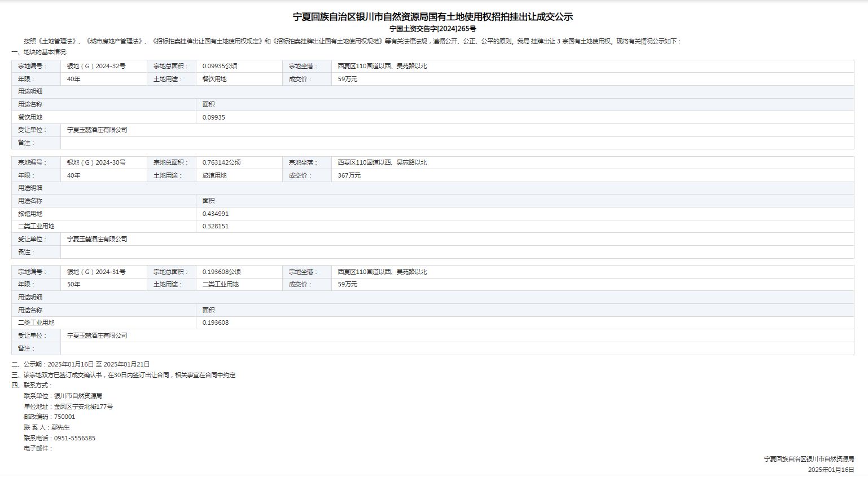Viewport: 868px width, 477px height.
Task: Click the page title ending in 招拍挂出让成交公示
Action: pos(433,17)
